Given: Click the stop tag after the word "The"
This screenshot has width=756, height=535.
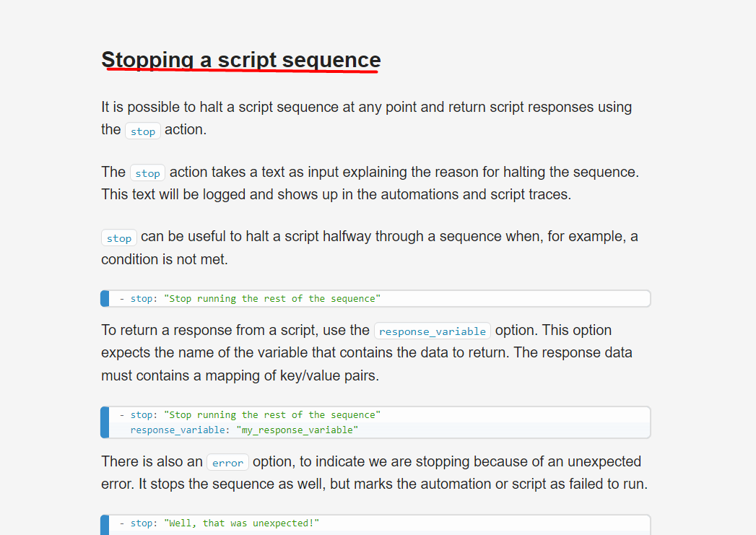Looking at the screenshot, I should pos(147,173).
